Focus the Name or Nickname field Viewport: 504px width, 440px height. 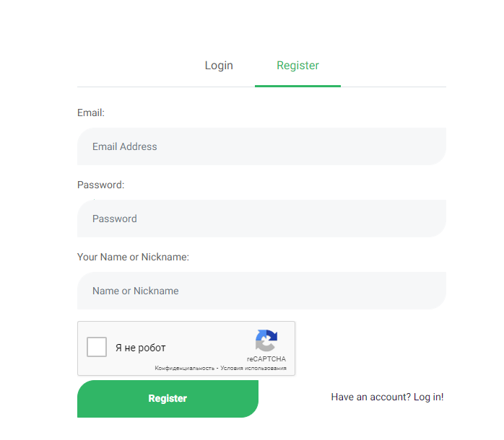click(x=261, y=291)
